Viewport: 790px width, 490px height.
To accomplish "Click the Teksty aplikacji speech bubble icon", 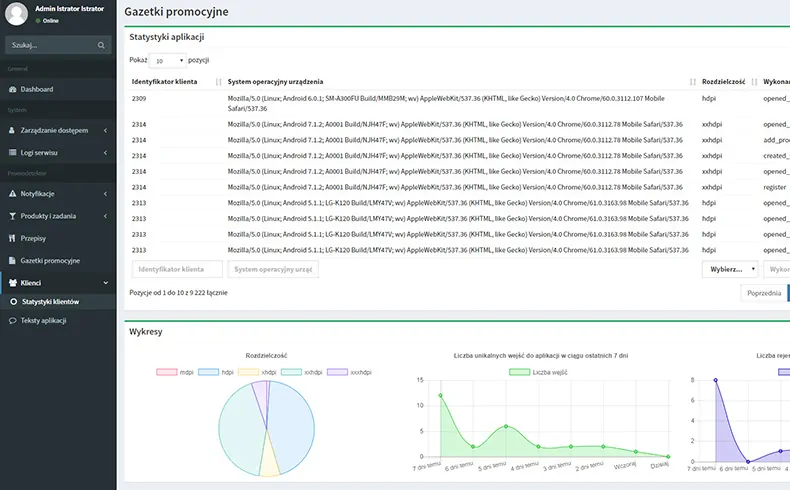I will click(12, 320).
